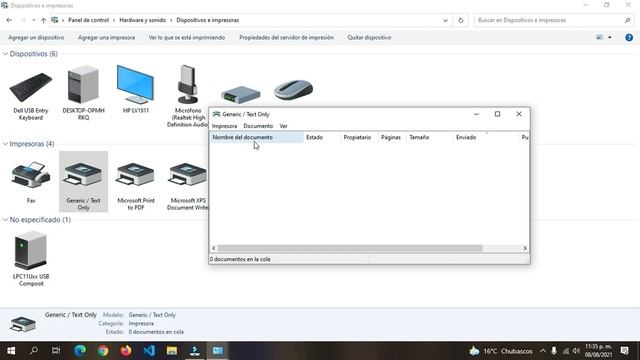Show hidden system tray icons
Image resolution: width=640 pixels, height=360 pixels.
click(542, 351)
